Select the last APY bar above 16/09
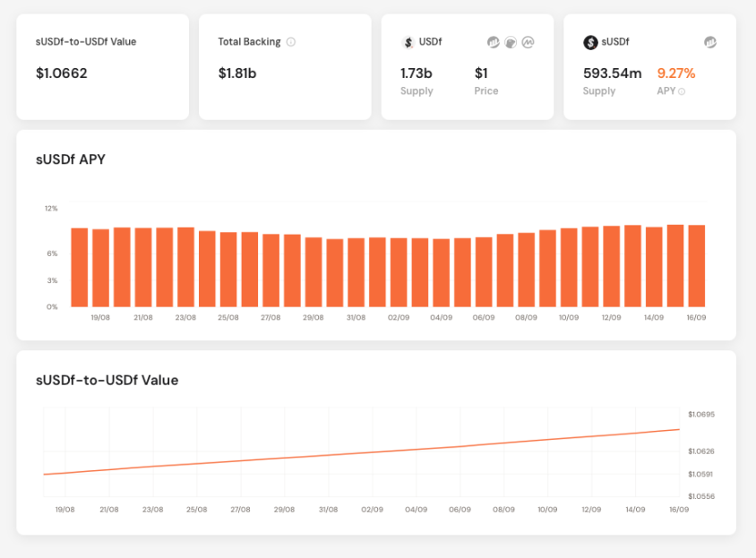 click(x=697, y=266)
